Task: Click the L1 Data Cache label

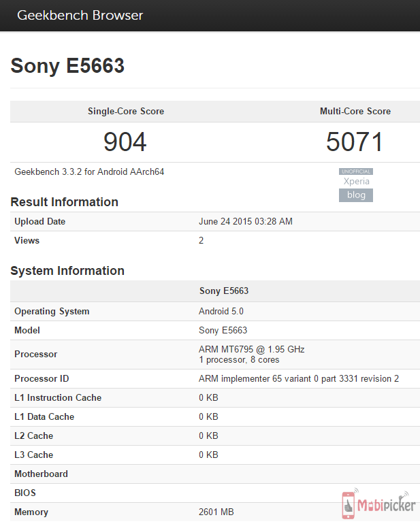Action: tap(44, 417)
